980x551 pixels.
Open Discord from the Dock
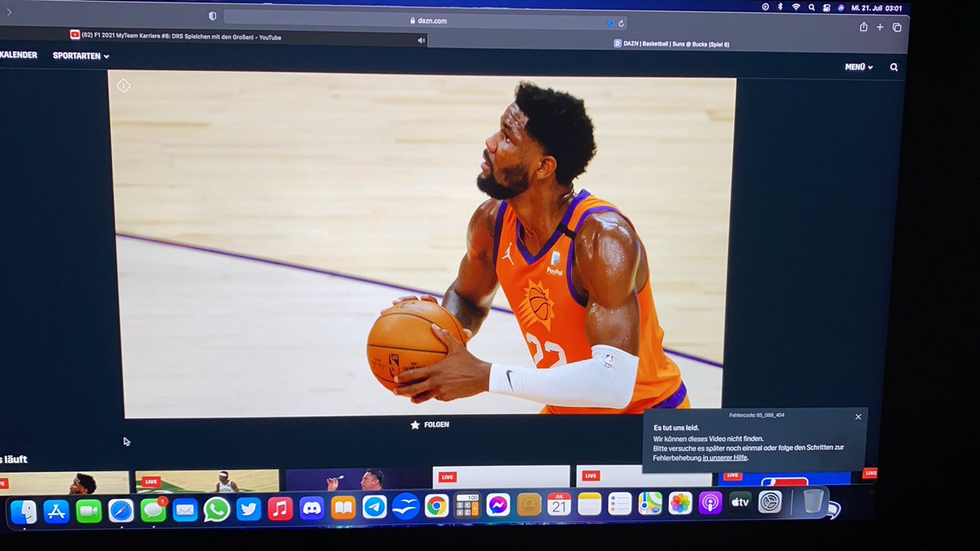[312, 508]
